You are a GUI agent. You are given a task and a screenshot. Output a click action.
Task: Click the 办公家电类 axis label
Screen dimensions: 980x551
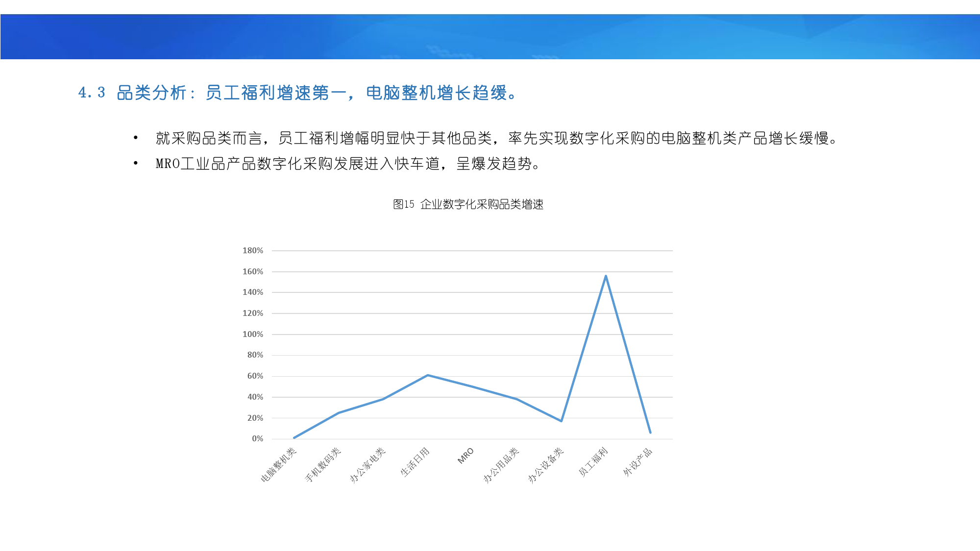(x=367, y=465)
